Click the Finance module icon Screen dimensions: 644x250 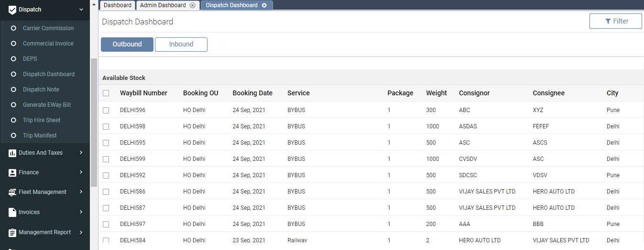pos(12,172)
